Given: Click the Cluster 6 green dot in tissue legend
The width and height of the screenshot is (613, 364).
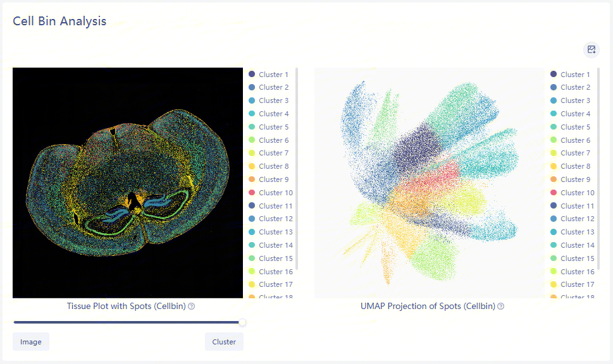Looking at the screenshot, I should pos(252,140).
